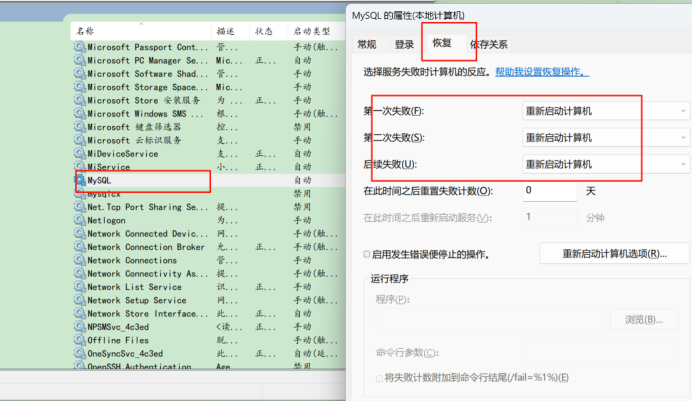The image size is (692, 401).
Task: Select the Network List Service icon
Action: pyautogui.click(x=80, y=287)
